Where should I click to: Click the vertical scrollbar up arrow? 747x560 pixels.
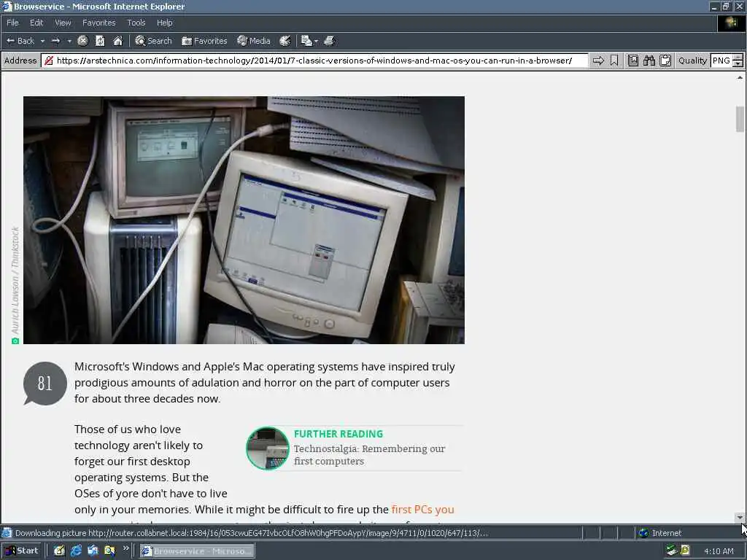[x=740, y=77]
